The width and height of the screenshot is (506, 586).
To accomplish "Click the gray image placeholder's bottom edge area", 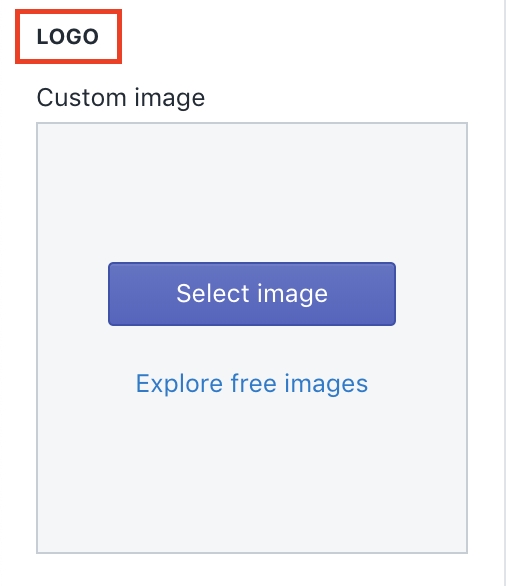I will [252, 552].
